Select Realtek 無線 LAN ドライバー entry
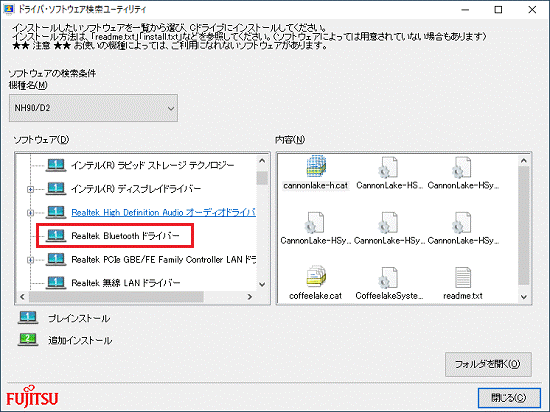The width and height of the screenshot is (550, 412). 126,283
